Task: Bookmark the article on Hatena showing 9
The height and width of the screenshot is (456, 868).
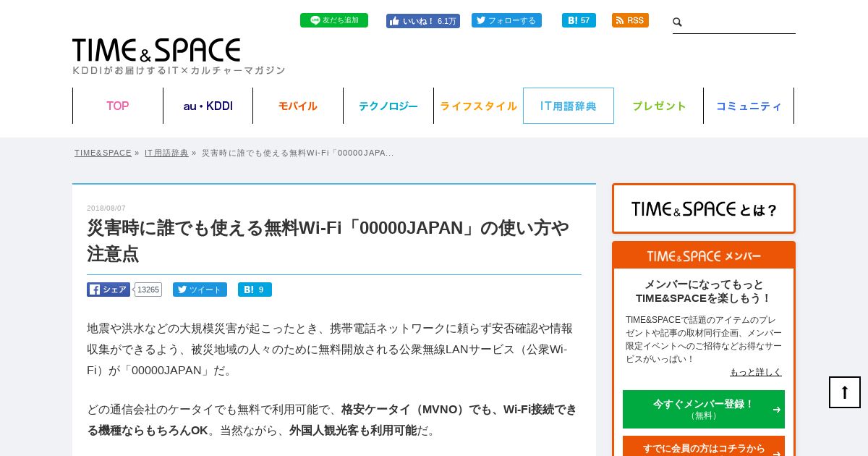Action: click(255, 290)
